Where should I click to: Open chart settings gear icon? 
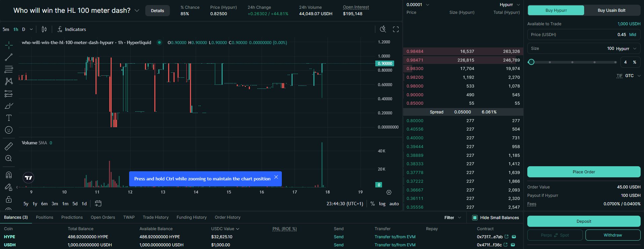click(389, 192)
